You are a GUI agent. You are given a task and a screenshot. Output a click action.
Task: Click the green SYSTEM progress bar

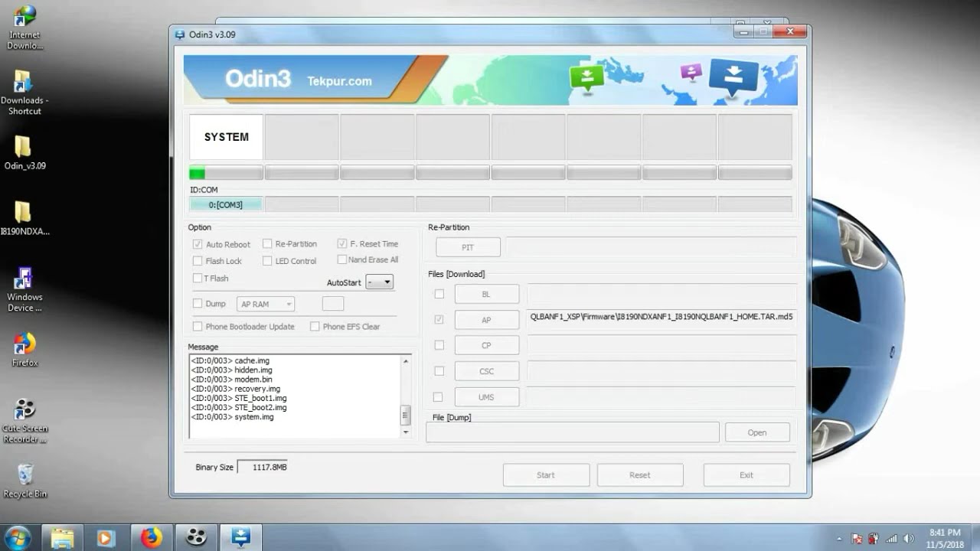pyautogui.click(x=226, y=173)
